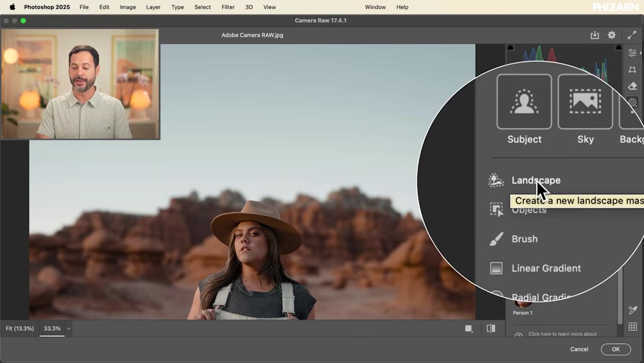Open 'Click here to learn more about' link
The height and width of the screenshot is (363, 644).
[562, 334]
